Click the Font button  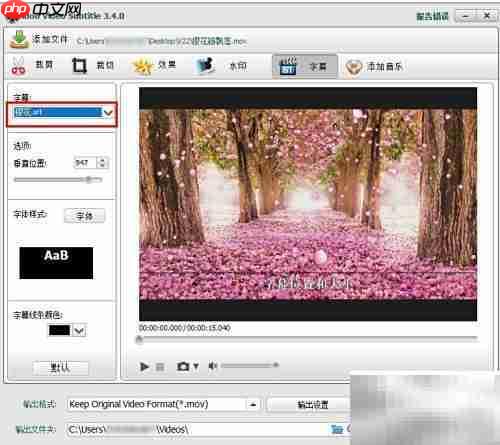[84, 216]
